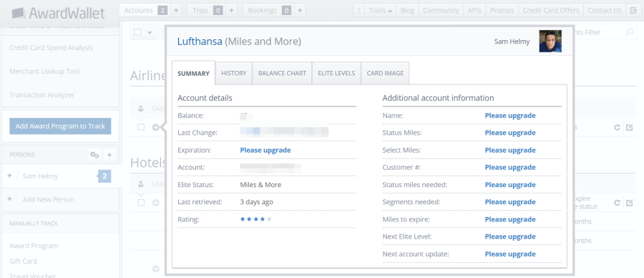Click the AwardWallet logo

(58, 13)
